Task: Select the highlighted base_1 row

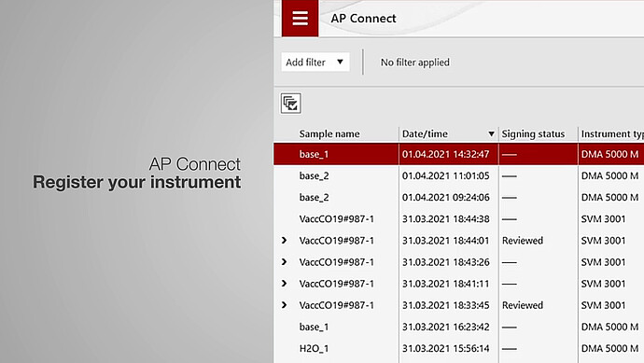Action: coord(459,154)
